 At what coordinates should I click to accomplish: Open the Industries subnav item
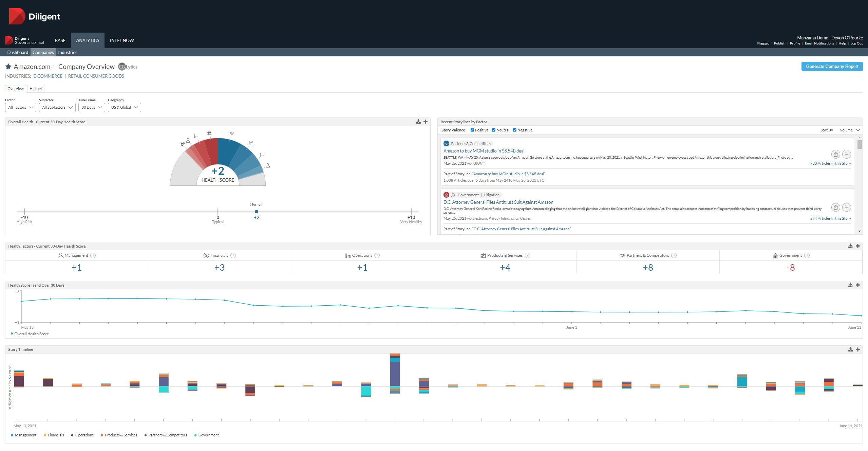(68, 52)
